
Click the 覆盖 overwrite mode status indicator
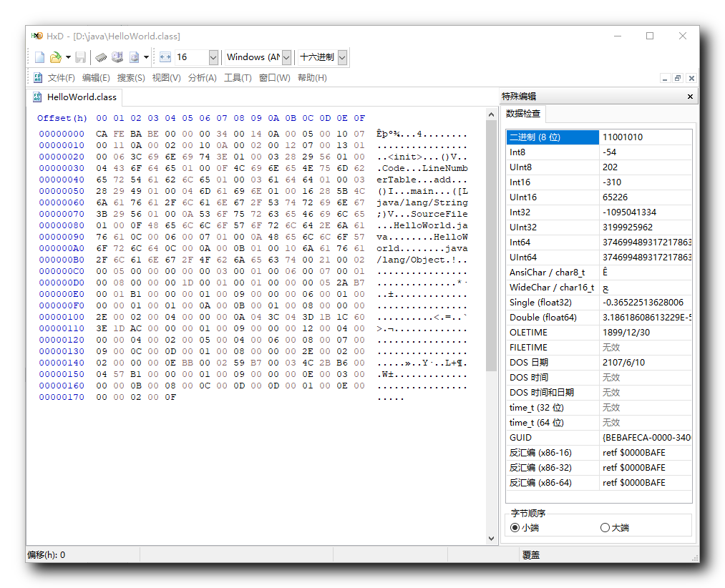(531, 554)
